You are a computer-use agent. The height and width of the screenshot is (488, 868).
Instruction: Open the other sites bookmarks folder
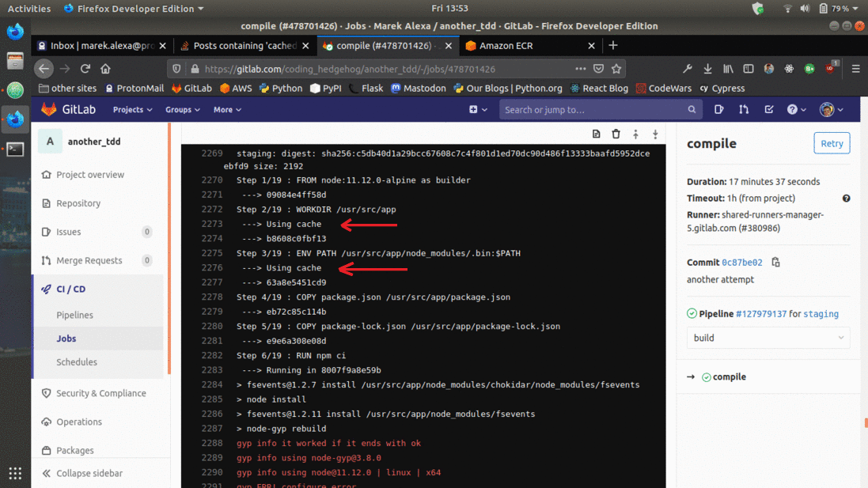(x=67, y=89)
